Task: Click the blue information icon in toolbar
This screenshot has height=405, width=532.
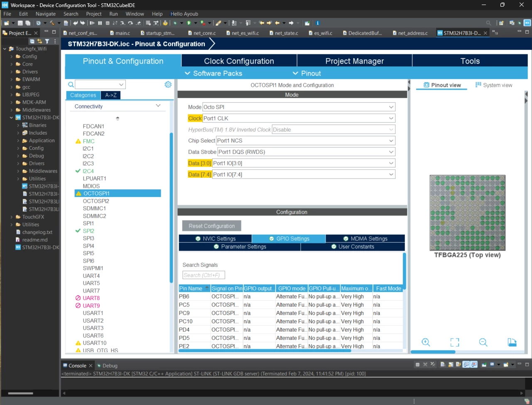Action: (318, 23)
